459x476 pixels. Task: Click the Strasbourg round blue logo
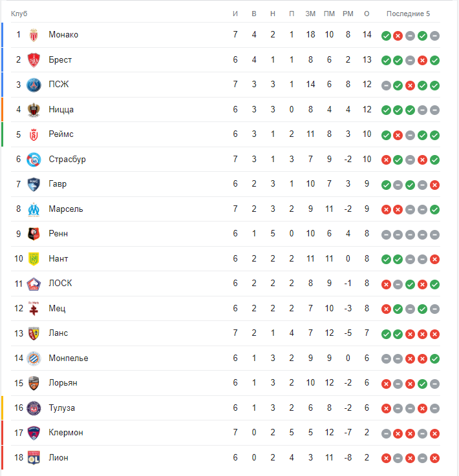(34, 160)
